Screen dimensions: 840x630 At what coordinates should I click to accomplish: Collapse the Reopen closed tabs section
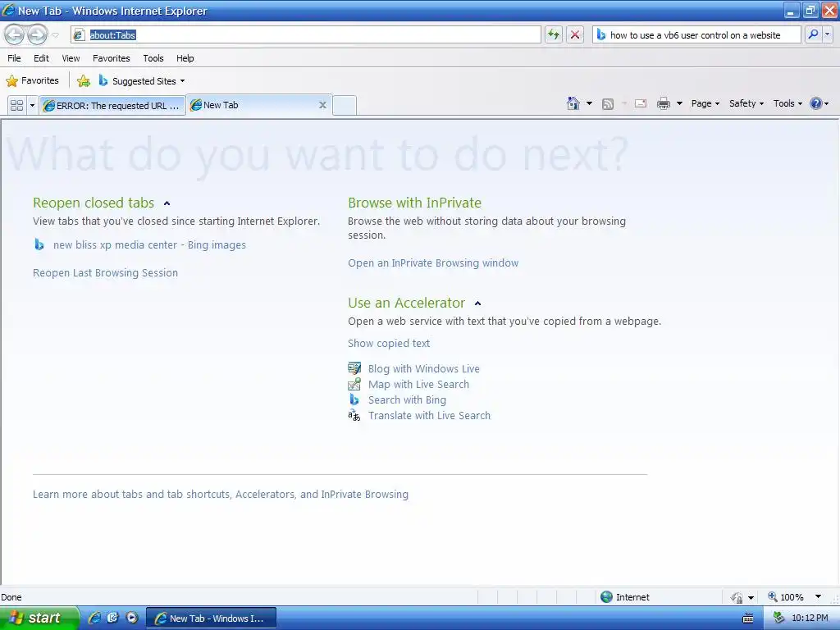pos(167,203)
